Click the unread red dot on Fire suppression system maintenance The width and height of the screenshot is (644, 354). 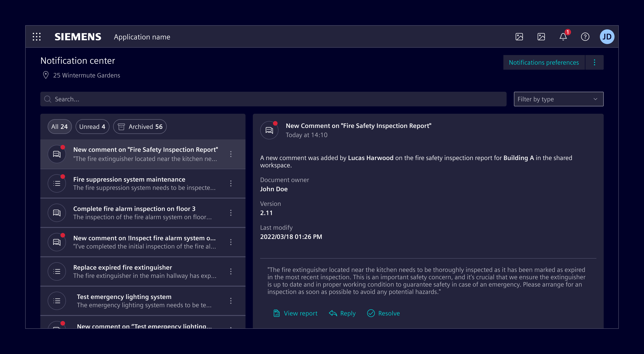63,177
